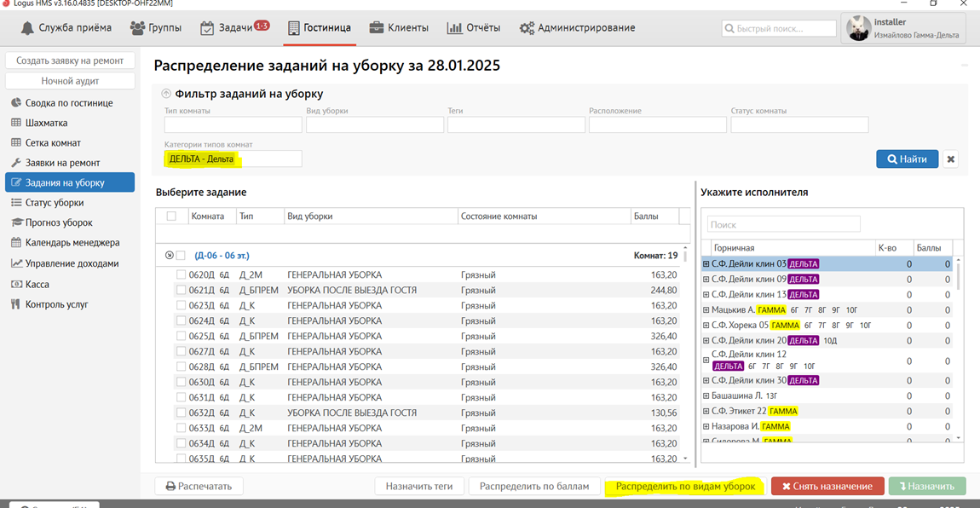980x508 pixels.
Task: Open the Гостиница menu
Action: pyautogui.click(x=319, y=28)
